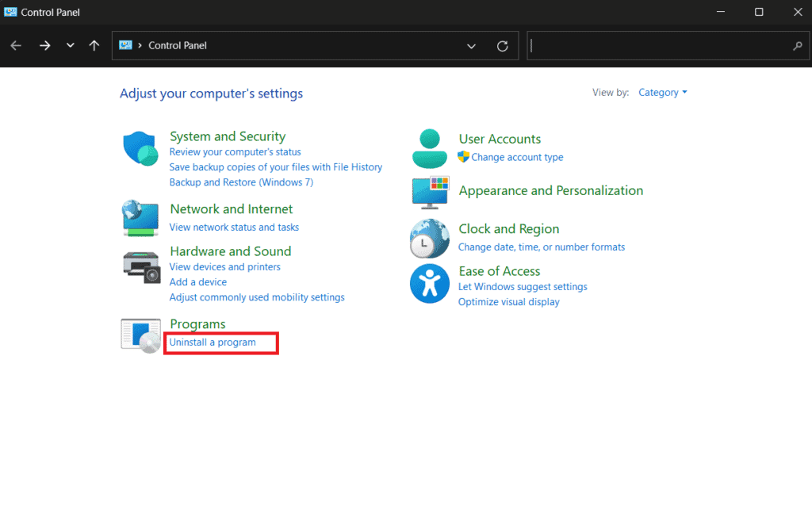This screenshot has width=812, height=528.
Task: Go up one folder level
Action: click(94, 46)
